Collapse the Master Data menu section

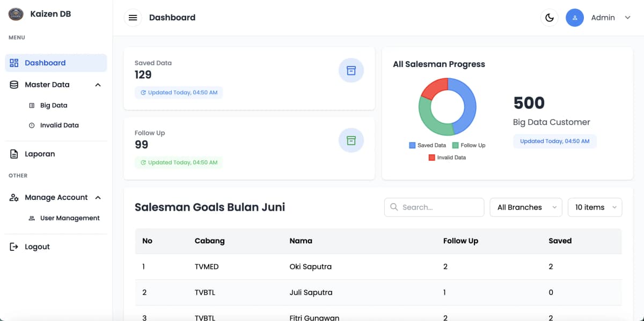[98, 85]
